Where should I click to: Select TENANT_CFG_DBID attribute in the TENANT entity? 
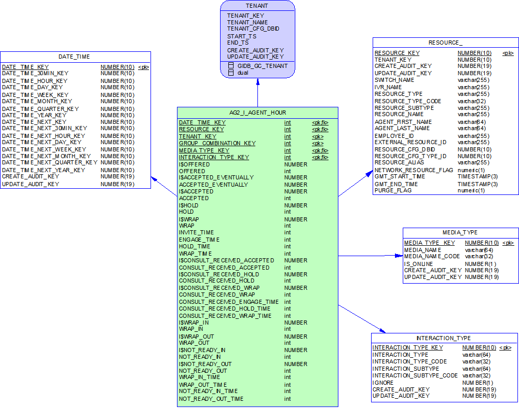(x=253, y=29)
